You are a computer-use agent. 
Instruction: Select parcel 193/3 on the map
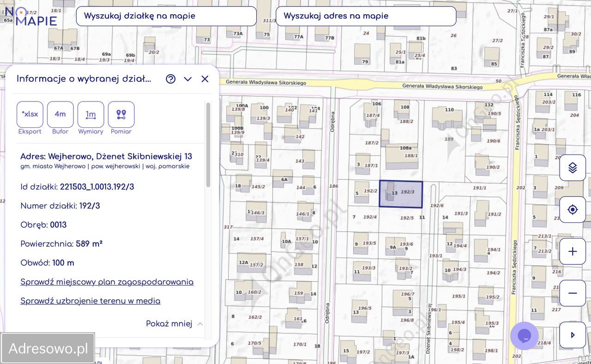coord(368,268)
